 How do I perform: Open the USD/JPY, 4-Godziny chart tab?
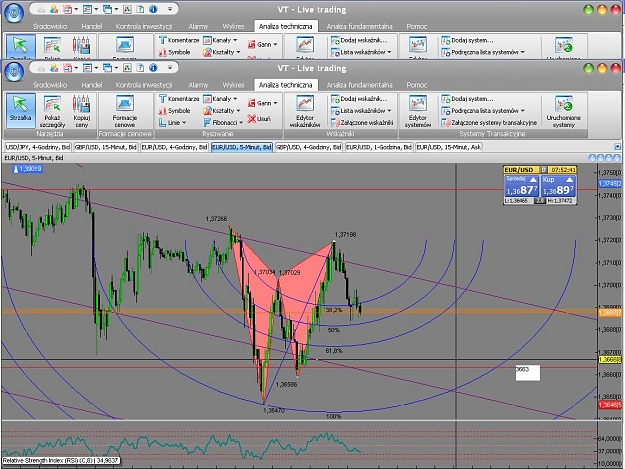pos(38,147)
